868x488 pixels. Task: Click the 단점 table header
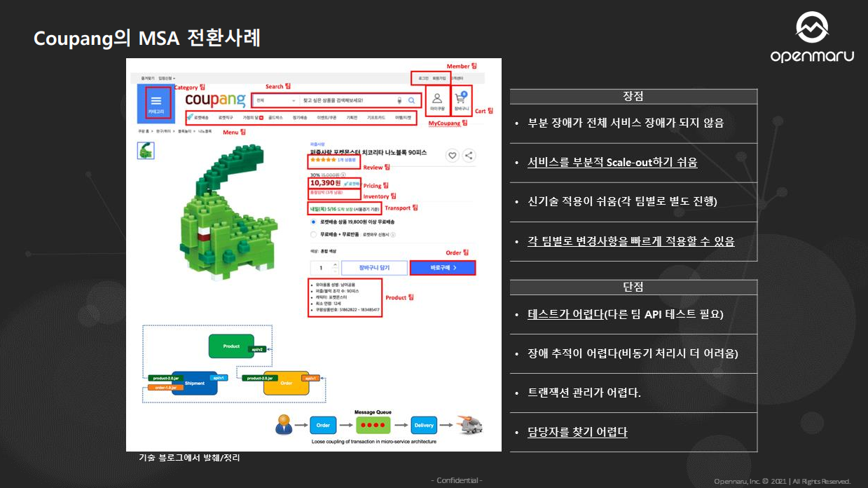[x=633, y=287]
